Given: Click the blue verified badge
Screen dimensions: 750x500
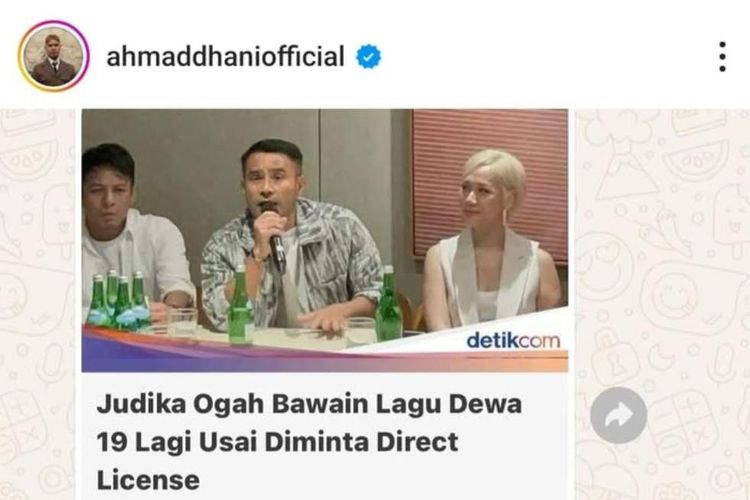Looking at the screenshot, I should [368, 56].
